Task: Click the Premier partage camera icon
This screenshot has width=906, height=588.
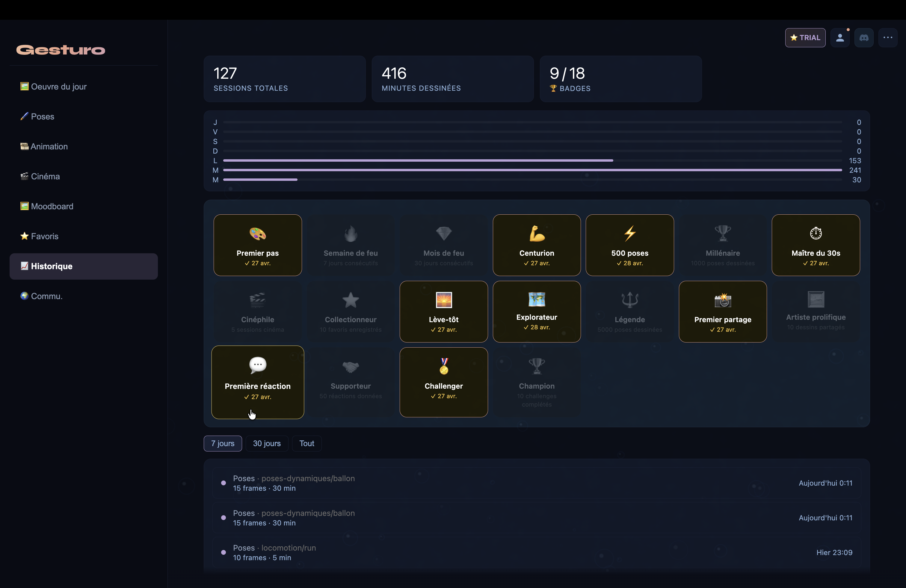Action: (723, 300)
